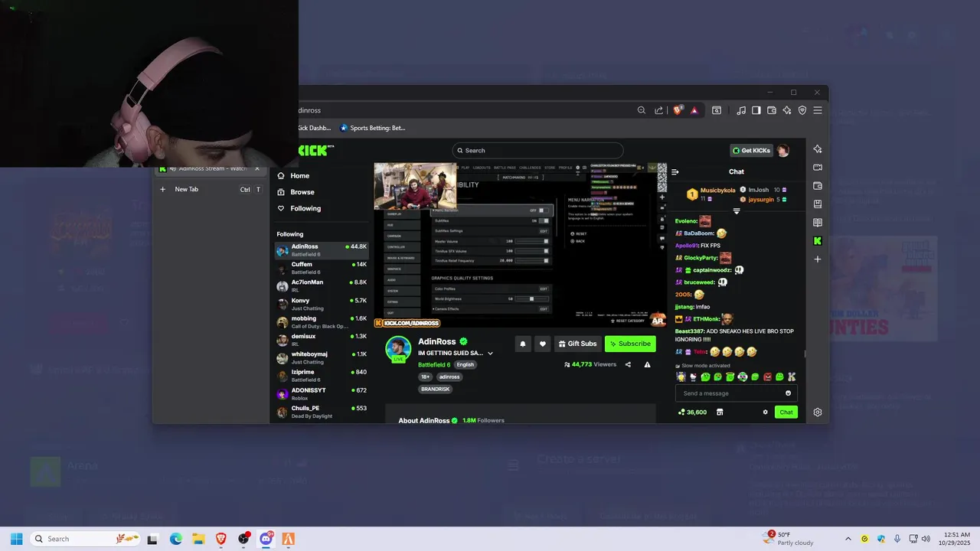Click the Gift Subs button
The image size is (980, 551).
pos(577,344)
